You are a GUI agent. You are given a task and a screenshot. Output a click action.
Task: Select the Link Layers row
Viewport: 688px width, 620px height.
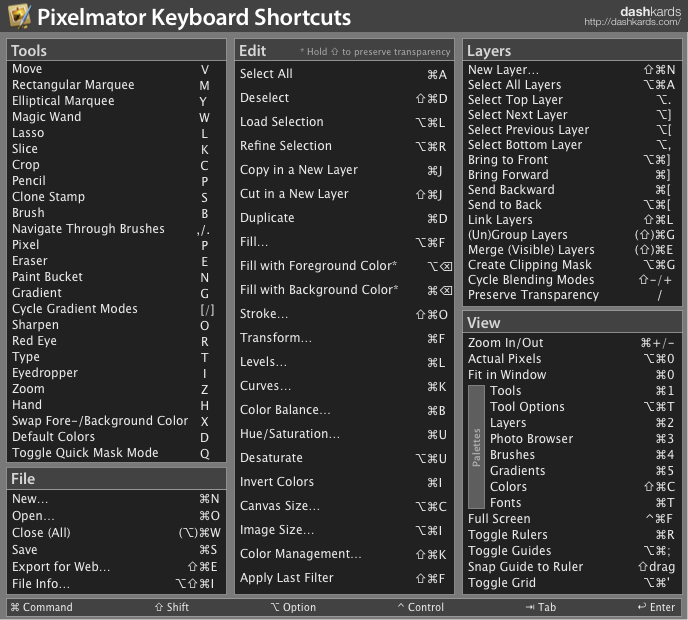click(572, 220)
